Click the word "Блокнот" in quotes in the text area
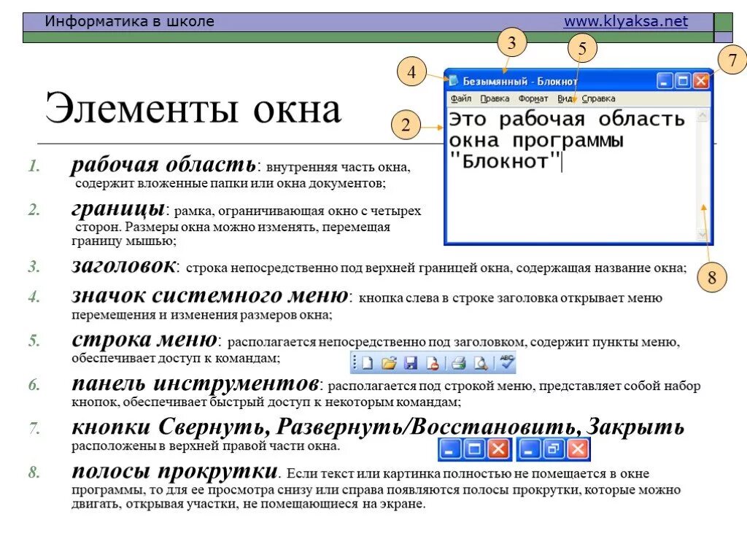The width and height of the screenshot is (747, 560). pos(505,162)
